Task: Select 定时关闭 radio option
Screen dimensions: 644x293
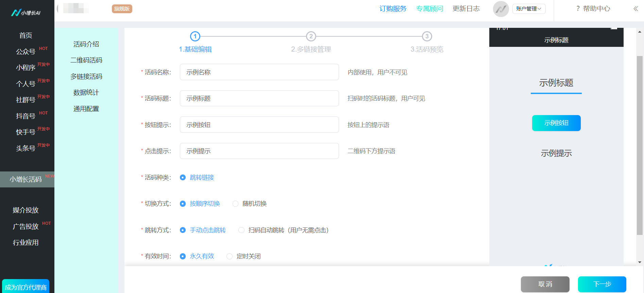Action: [230, 256]
